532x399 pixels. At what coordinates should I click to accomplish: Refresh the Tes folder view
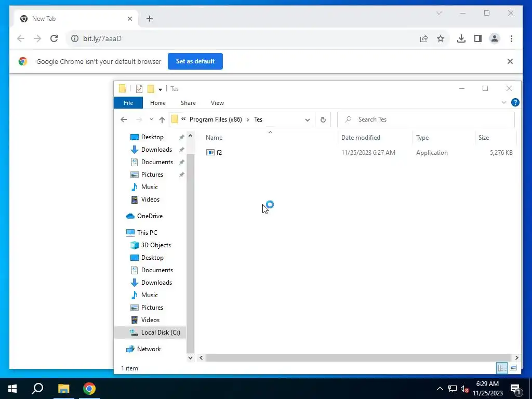tap(323, 119)
